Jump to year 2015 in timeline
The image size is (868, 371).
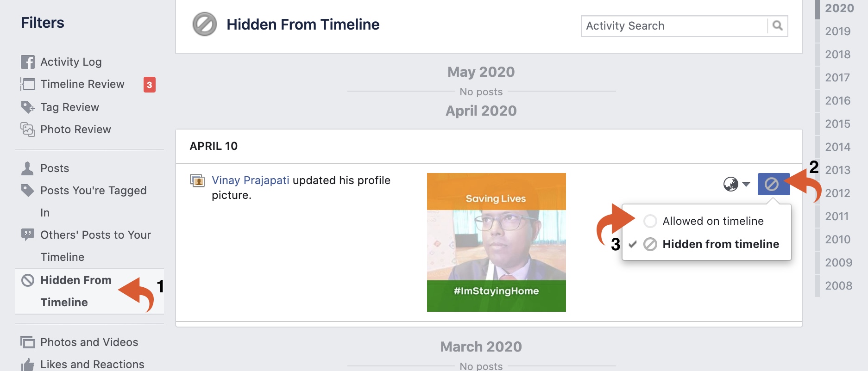pos(838,124)
